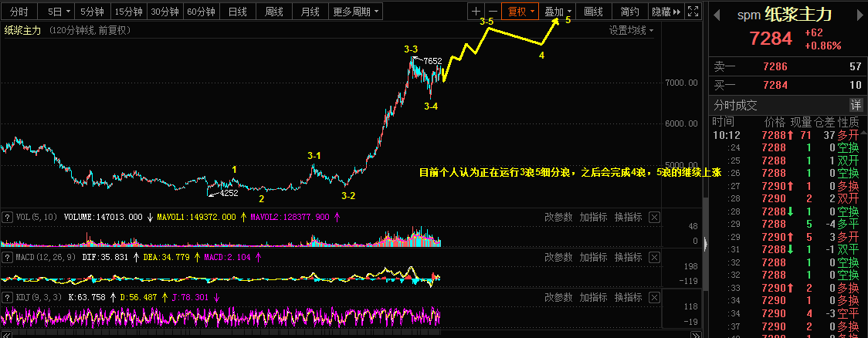This screenshot has width=868, height=338.
Task: Open 设置均线 dropdown
Action: 632,30
